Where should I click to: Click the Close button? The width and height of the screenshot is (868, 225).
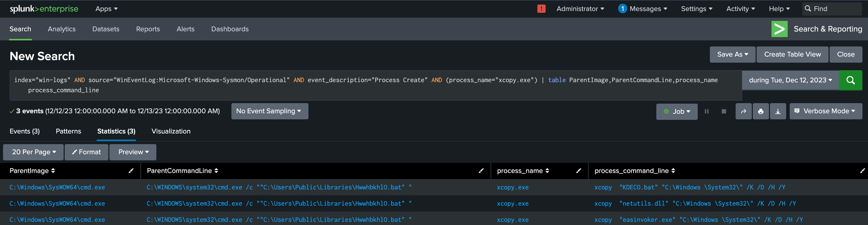coord(846,54)
